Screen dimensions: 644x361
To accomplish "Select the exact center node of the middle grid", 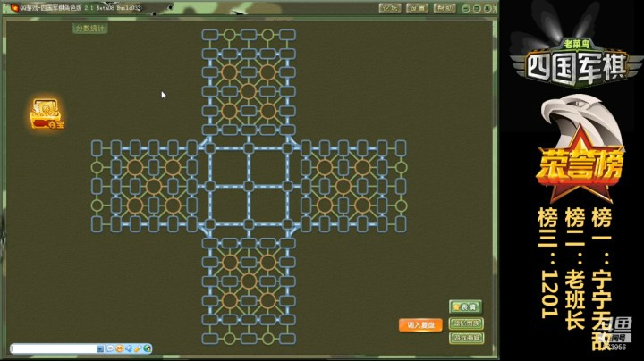I will [x=249, y=186].
